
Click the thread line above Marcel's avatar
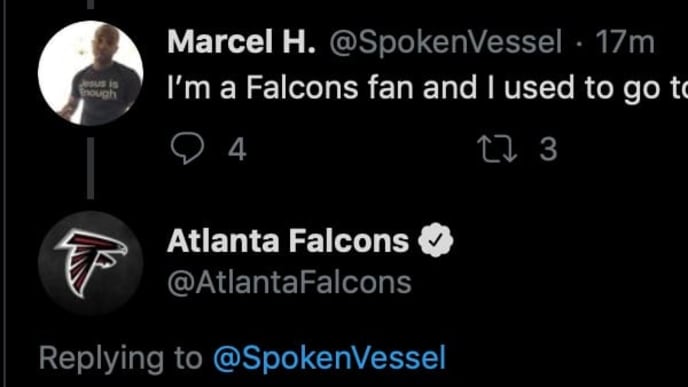click(x=90, y=4)
